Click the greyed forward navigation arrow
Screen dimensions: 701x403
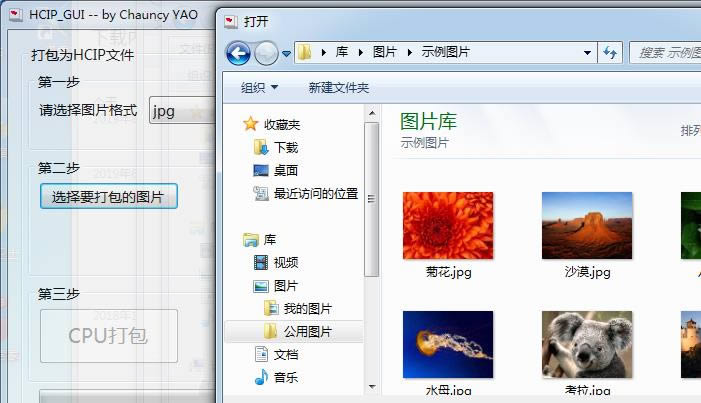266,54
